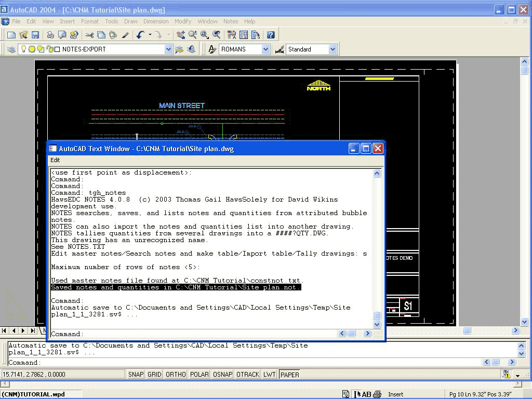Open Edit menu in Text Window
This screenshot has width=532, height=399.
55,160
